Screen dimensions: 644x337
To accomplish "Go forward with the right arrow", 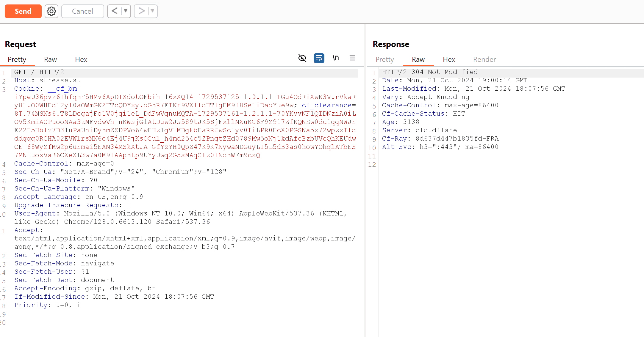I will pyautogui.click(x=141, y=11).
